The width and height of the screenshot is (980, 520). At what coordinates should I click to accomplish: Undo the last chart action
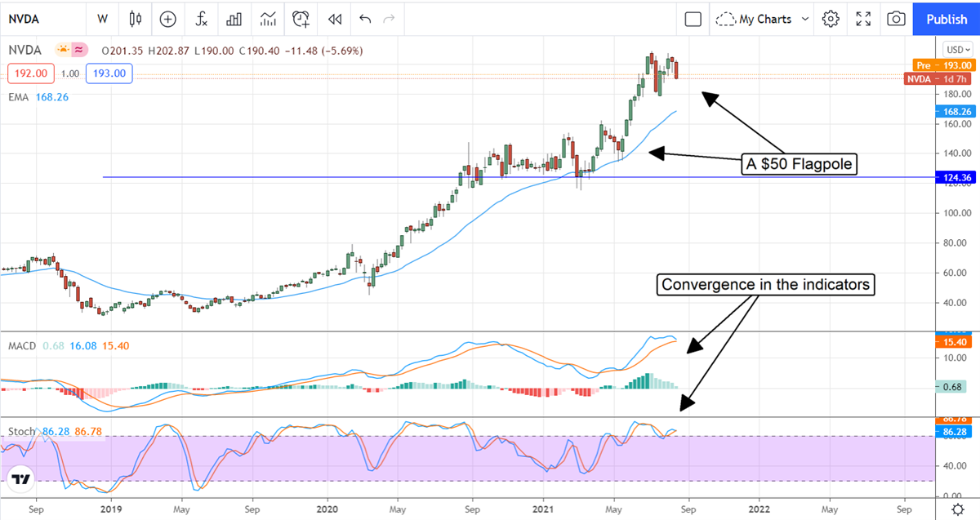coord(364,19)
